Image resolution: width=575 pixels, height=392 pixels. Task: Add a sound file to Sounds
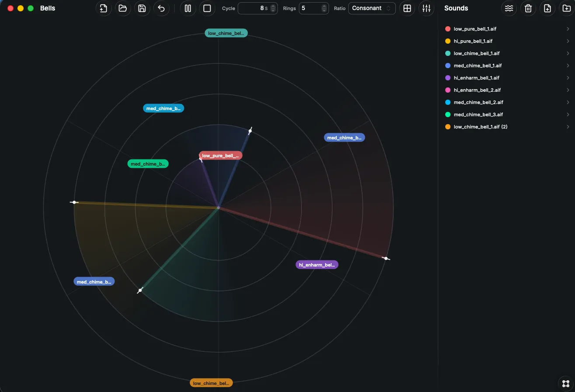tap(547, 8)
